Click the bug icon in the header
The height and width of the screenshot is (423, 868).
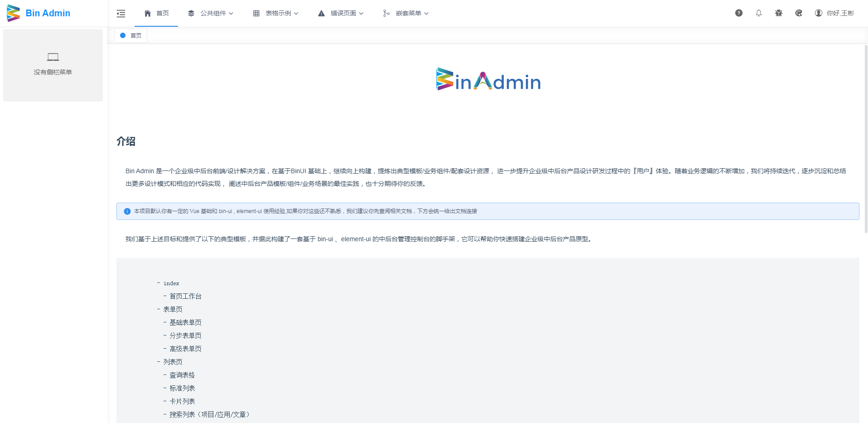point(779,13)
